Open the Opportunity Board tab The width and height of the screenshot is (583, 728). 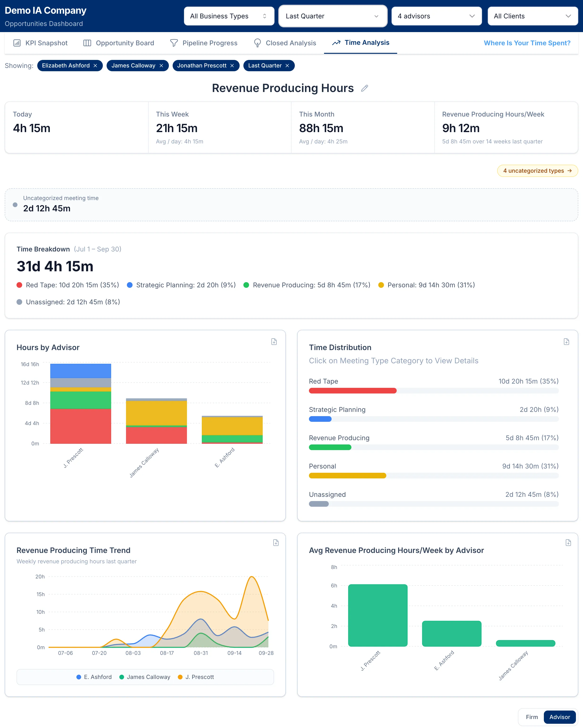(118, 43)
